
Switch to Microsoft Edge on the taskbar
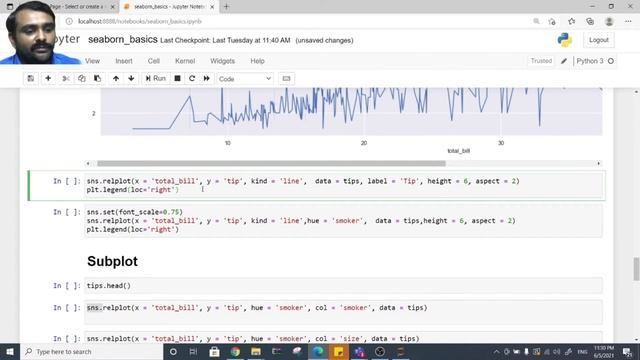318,351
